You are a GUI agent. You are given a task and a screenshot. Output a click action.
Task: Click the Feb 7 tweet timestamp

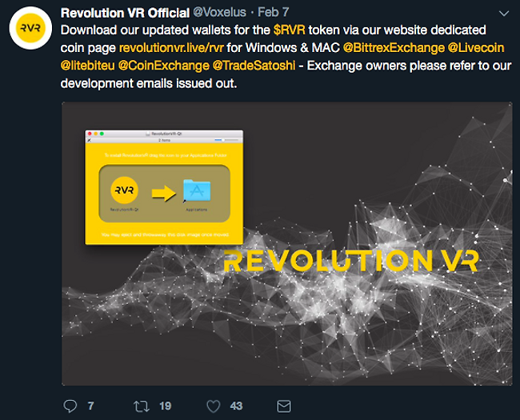tap(274, 12)
